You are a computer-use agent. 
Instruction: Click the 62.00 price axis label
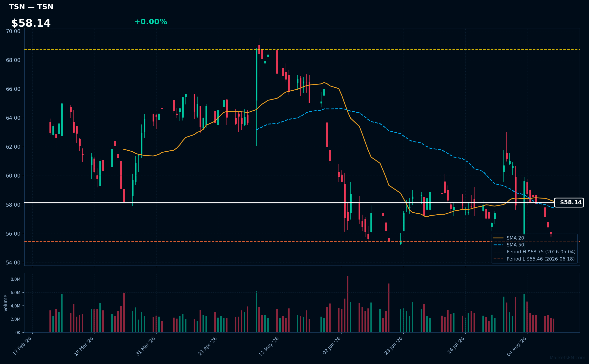[x=13, y=147]
